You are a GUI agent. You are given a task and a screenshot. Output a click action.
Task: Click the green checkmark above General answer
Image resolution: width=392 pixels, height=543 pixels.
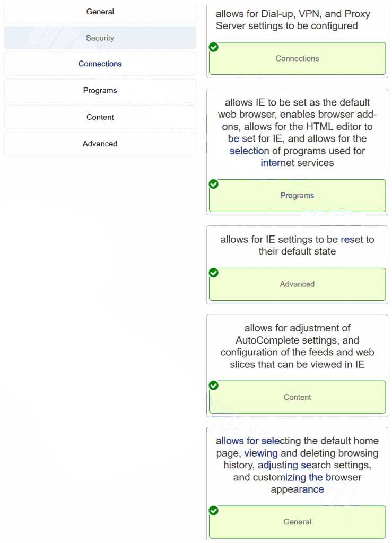pos(214,511)
